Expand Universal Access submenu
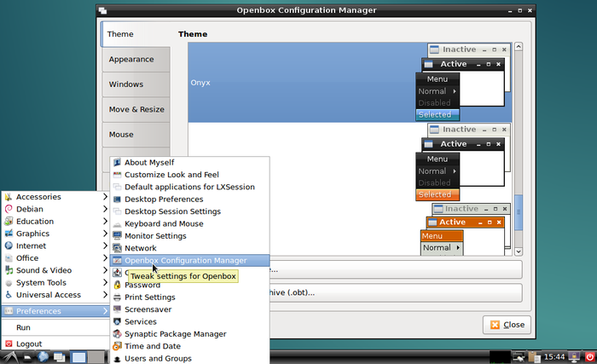The width and height of the screenshot is (597, 364). tap(55, 295)
